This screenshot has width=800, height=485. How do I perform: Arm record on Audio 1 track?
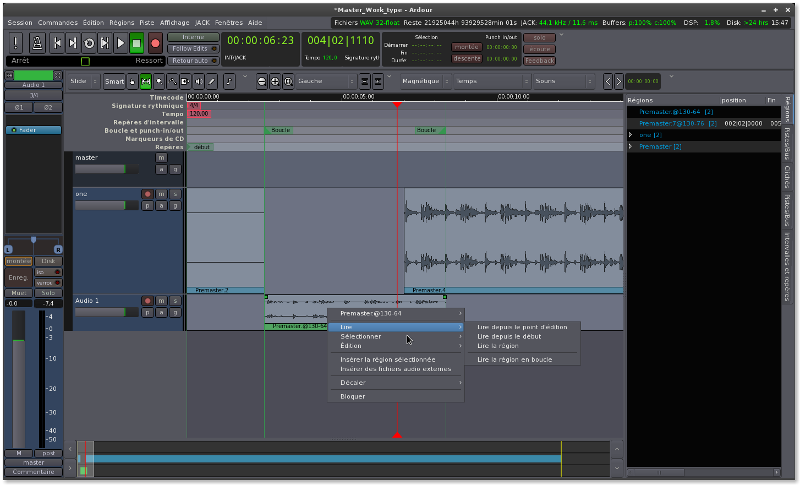click(x=147, y=300)
